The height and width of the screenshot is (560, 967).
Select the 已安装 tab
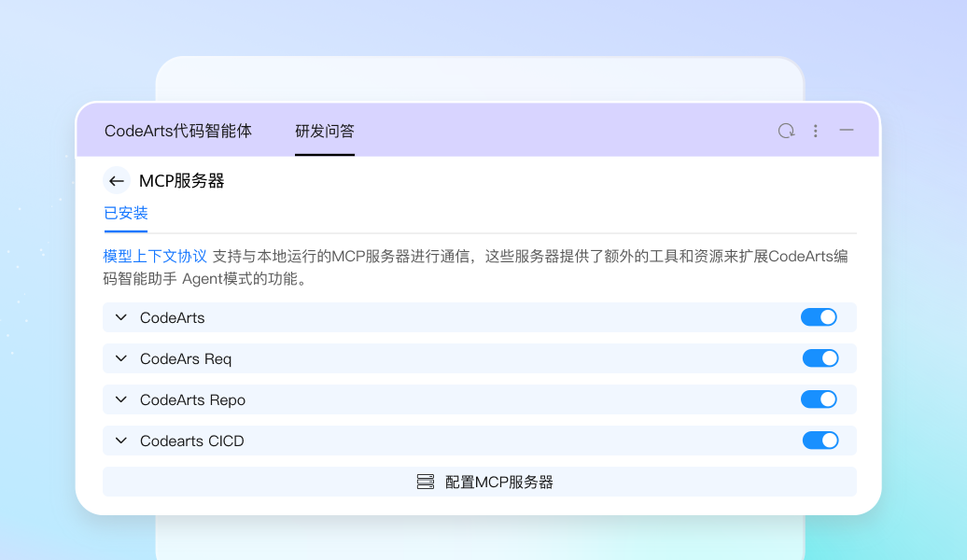point(126,214)
